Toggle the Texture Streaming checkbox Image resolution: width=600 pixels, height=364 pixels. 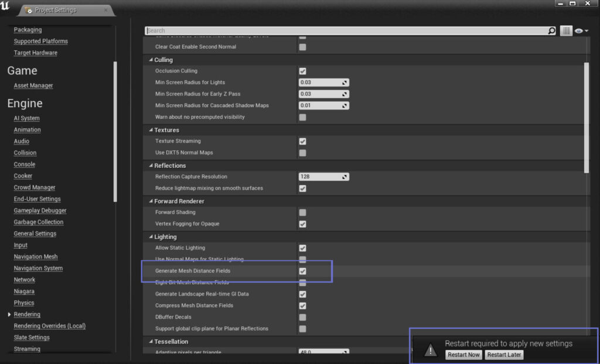click(303, 142)
